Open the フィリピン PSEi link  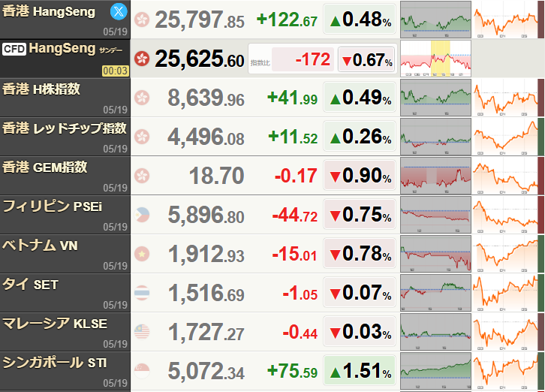[52, 207]
